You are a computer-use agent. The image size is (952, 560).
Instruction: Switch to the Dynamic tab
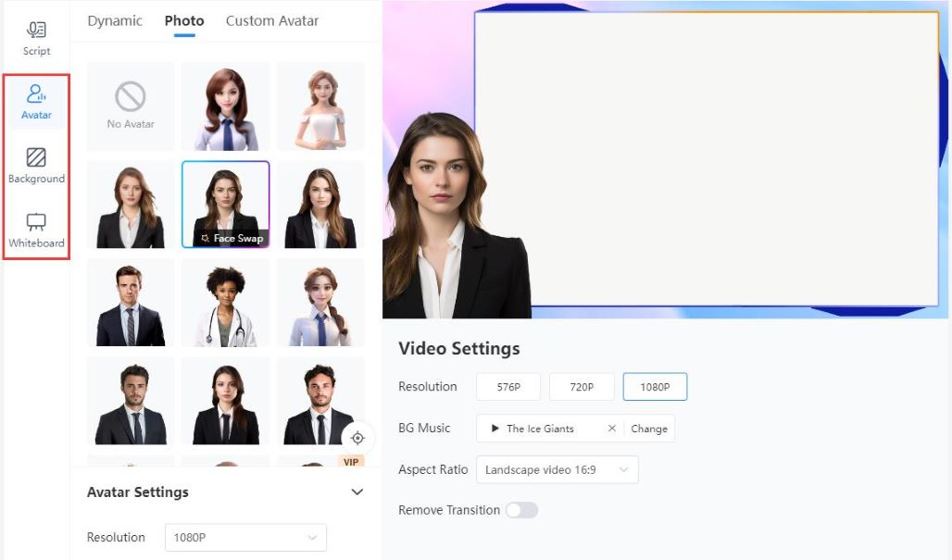click(x=114, y=20)
